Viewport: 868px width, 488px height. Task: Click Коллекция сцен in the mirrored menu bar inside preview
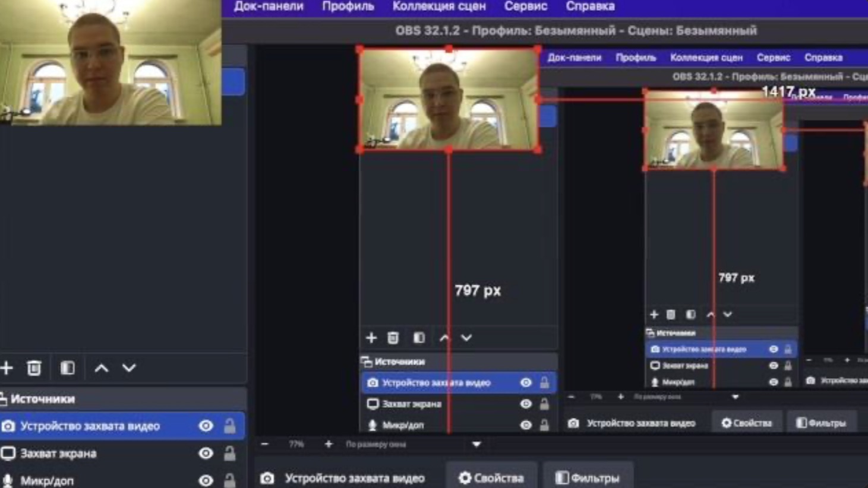pyautogui.click(x=706, y=58)
